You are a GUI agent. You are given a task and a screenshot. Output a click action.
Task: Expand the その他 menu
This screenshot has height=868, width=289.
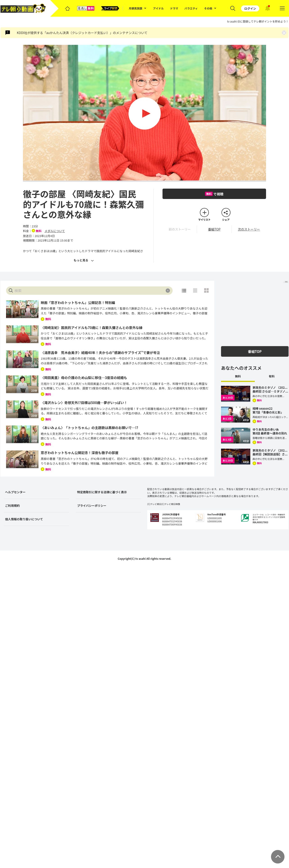click(210, 8)
